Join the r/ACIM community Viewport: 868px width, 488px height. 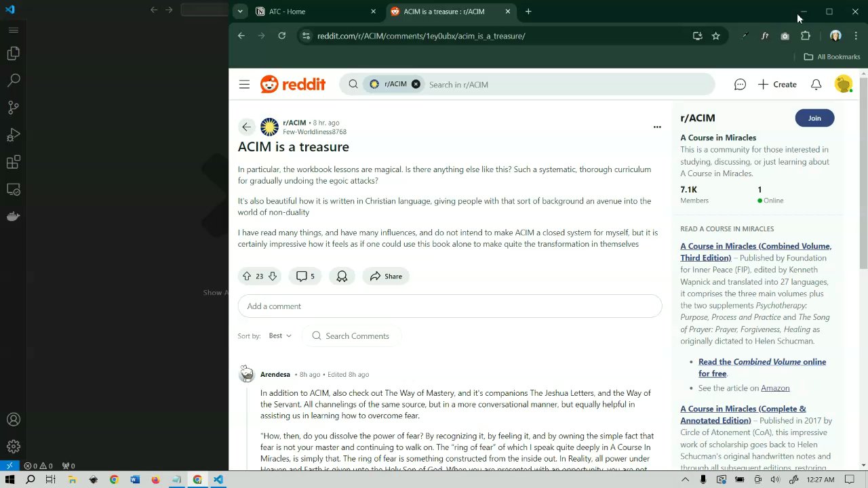(814, 118)
